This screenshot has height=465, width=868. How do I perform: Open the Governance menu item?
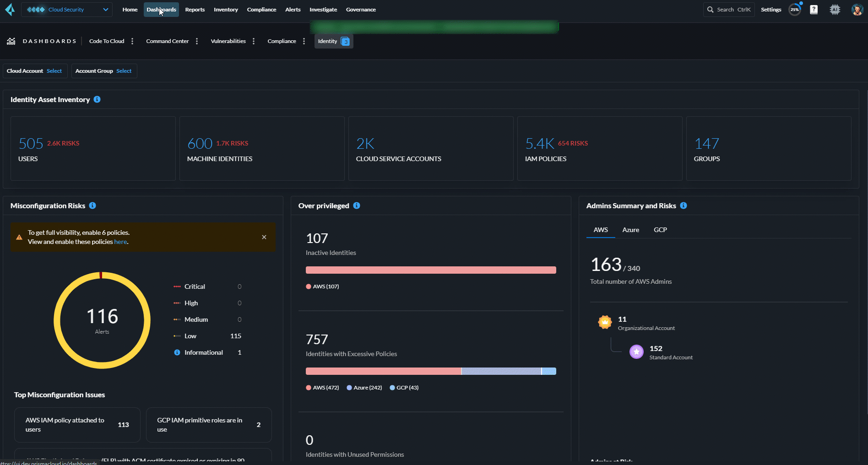tap(361, 10)
